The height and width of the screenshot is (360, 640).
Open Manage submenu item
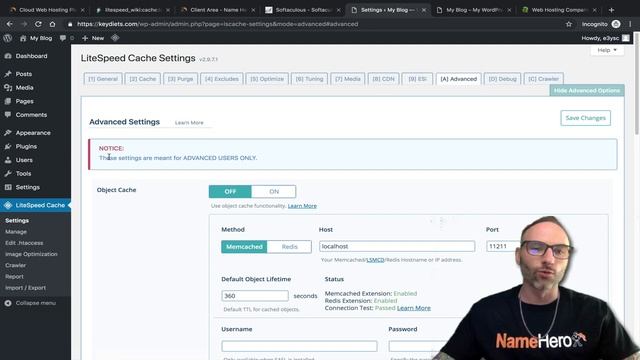[16, 232]
